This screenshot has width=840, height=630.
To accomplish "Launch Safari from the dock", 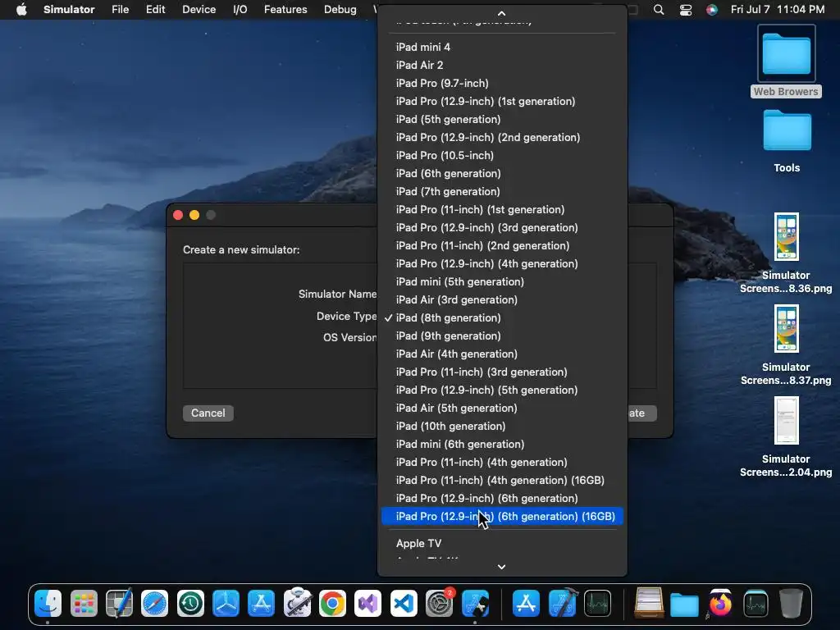I will [x=154, y=604].
